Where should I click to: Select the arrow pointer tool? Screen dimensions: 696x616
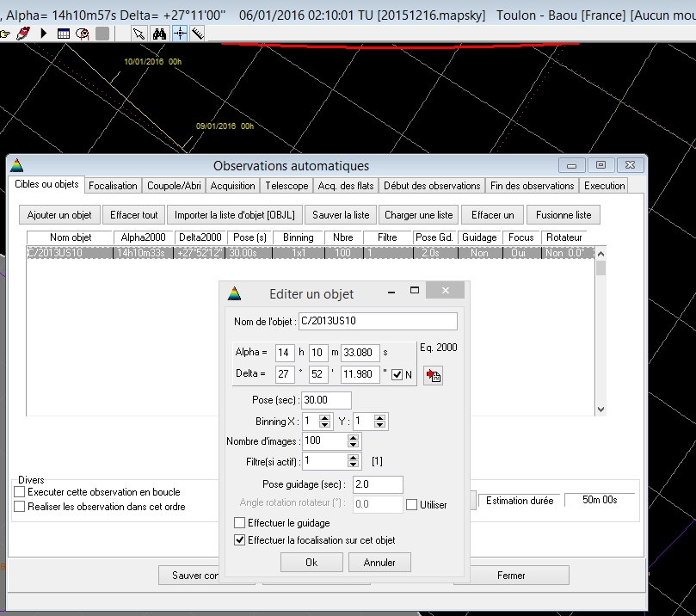tap(139, 34)
